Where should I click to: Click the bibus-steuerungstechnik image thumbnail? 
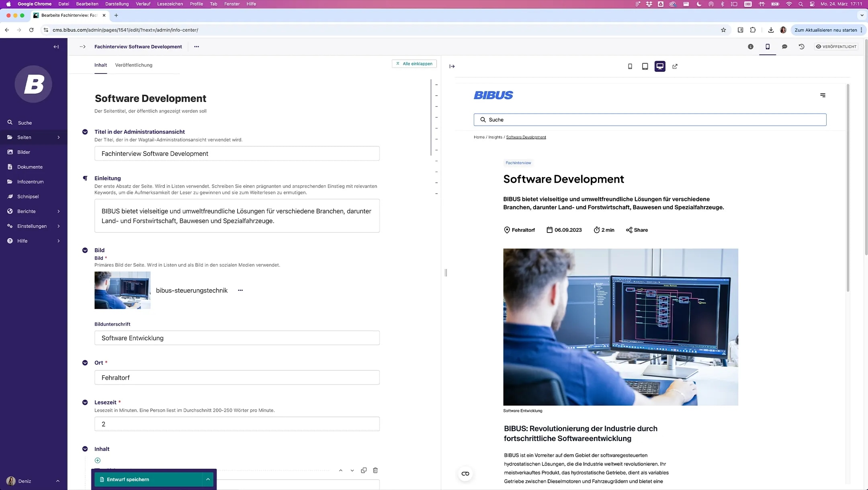tap(123, 290)
